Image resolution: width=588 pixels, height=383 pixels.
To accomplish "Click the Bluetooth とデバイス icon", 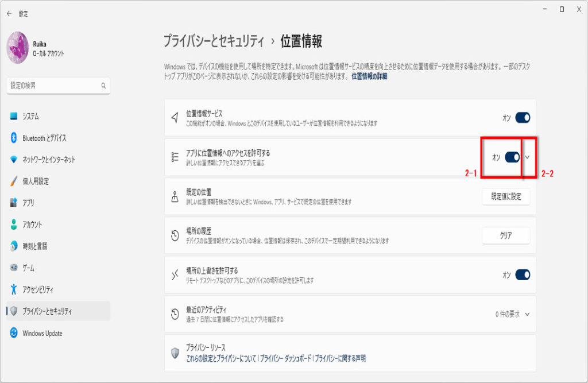I will pos(14,138).
